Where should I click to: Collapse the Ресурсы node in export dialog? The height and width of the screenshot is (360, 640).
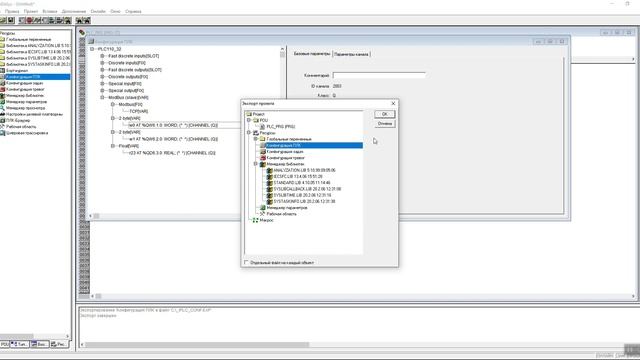click(249, 133)
